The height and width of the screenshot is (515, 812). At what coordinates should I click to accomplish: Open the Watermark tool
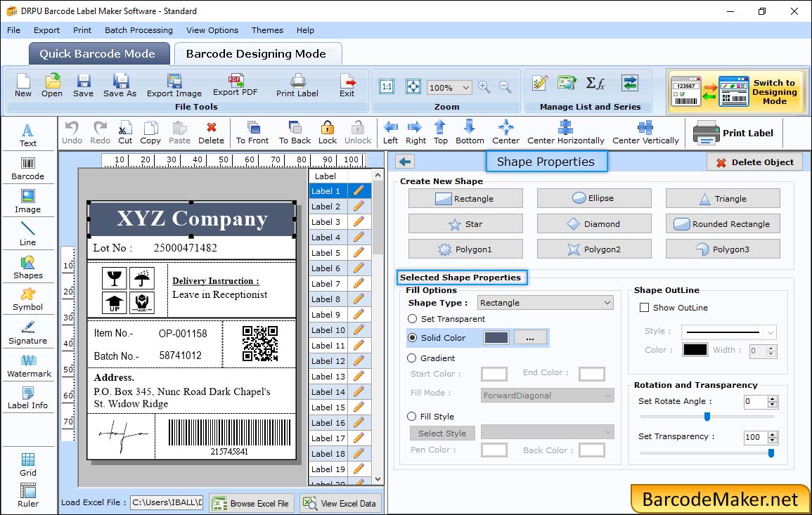click(29, 366)
